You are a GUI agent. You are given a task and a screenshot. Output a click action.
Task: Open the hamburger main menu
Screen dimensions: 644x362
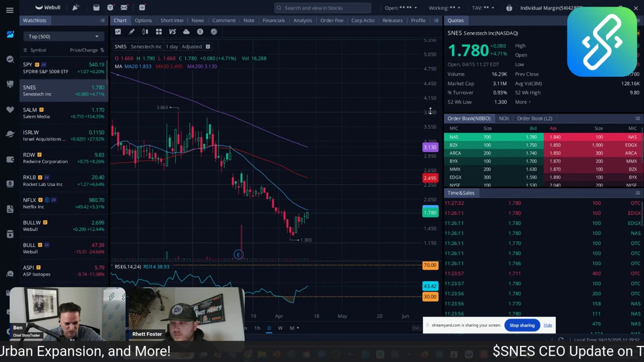10,10
